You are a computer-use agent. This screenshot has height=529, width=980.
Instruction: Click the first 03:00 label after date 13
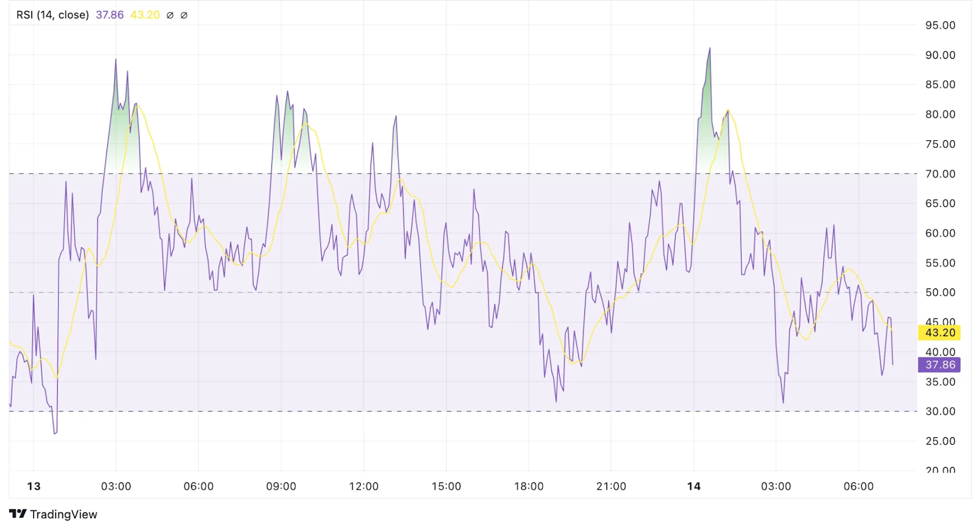[x=116, y=486]
